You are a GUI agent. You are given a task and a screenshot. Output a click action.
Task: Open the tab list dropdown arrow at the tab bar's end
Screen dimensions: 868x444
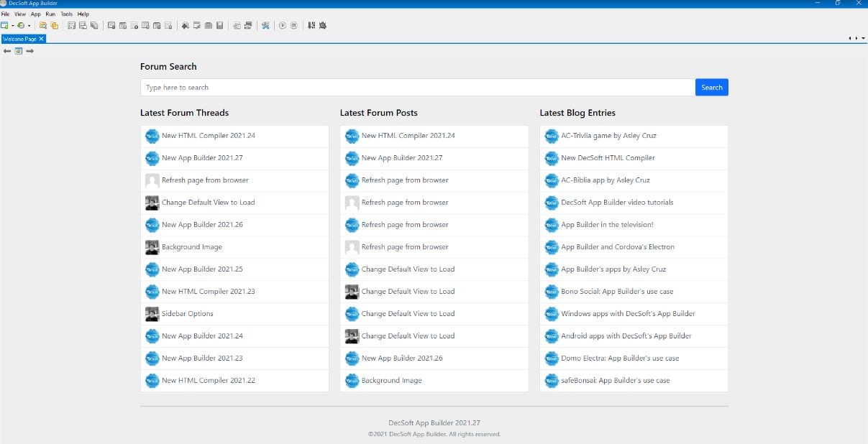click(x=863, y=39)
